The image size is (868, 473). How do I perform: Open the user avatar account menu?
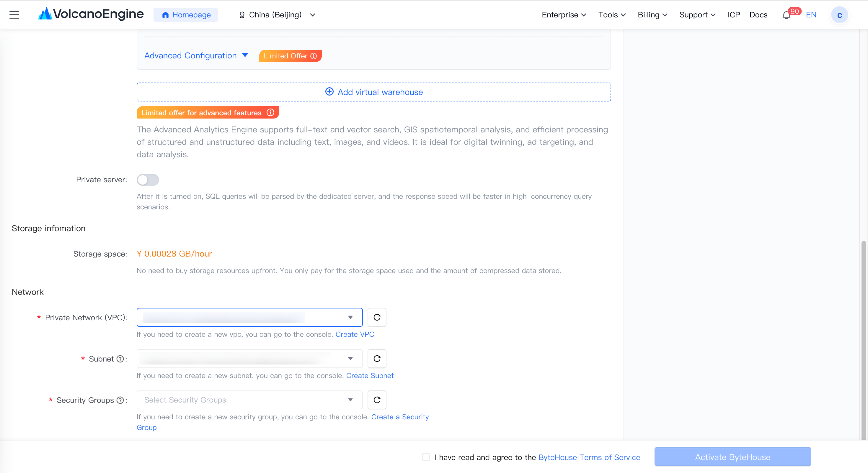click(839, 15)
